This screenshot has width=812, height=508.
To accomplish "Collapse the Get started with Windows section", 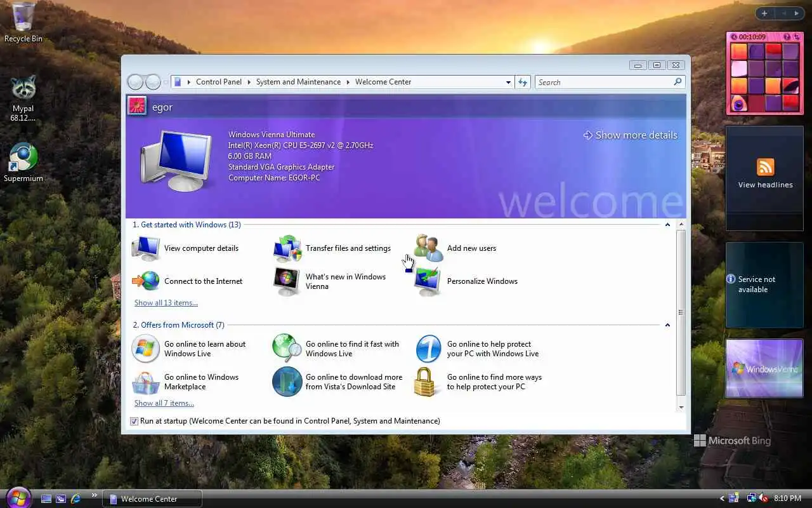I will (667, 225).
